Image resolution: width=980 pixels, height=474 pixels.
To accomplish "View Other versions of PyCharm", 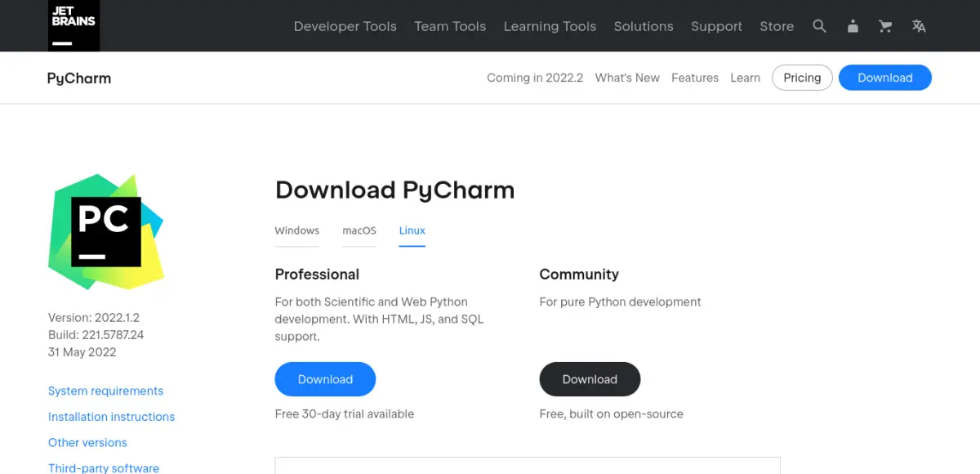I will point(87,442).
